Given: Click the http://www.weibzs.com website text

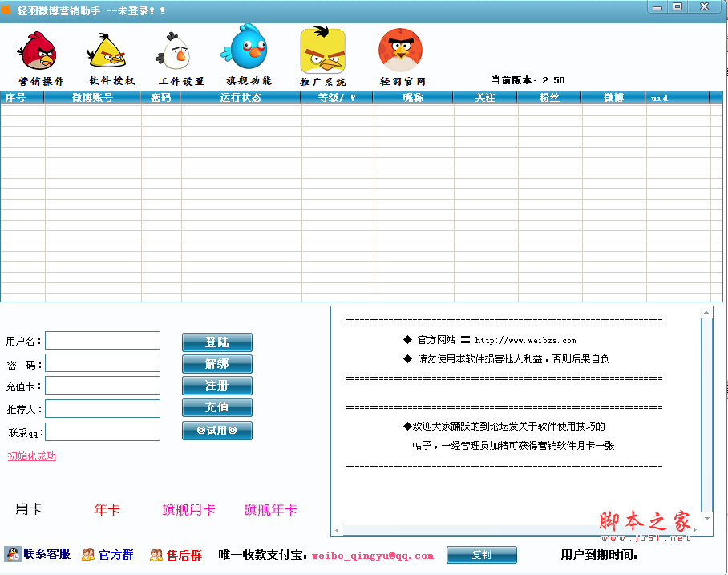Looking at the screenshot, I should point(526,341).
